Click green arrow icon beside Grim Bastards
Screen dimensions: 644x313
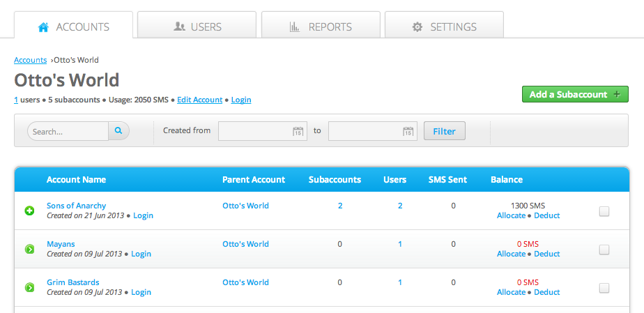coord(30,287)
